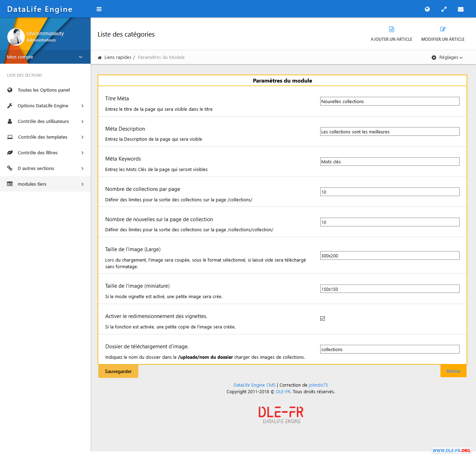The image size is (476, 458).
Task: Uncheck Activer le redimensionnement des vignettes checkbox
Action: point(323,318)
